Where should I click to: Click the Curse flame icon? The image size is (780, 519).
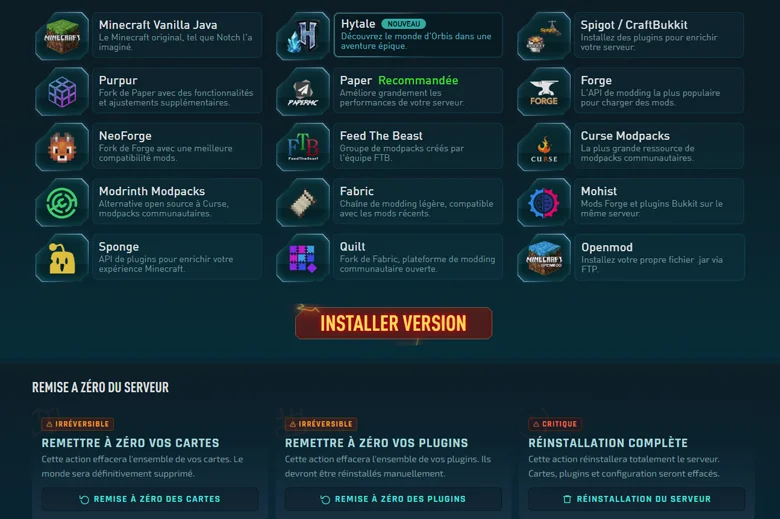coord(544,148)
